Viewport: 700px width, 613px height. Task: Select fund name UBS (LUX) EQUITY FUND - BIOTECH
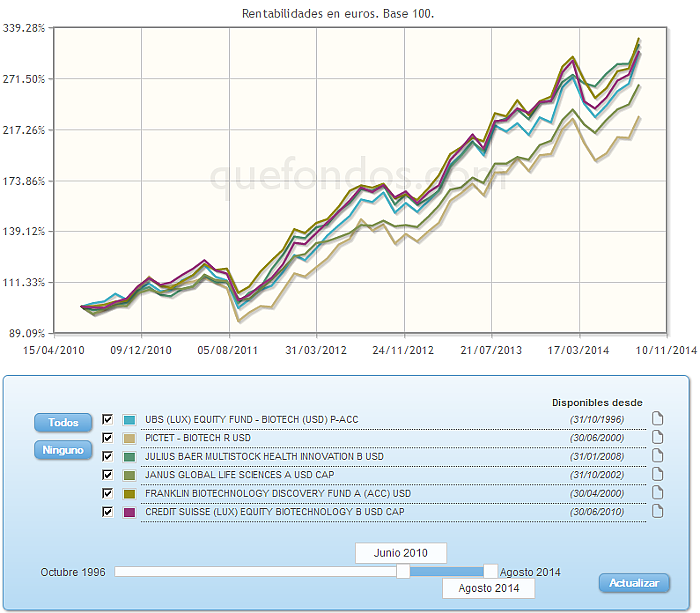(x=252, y=420)
